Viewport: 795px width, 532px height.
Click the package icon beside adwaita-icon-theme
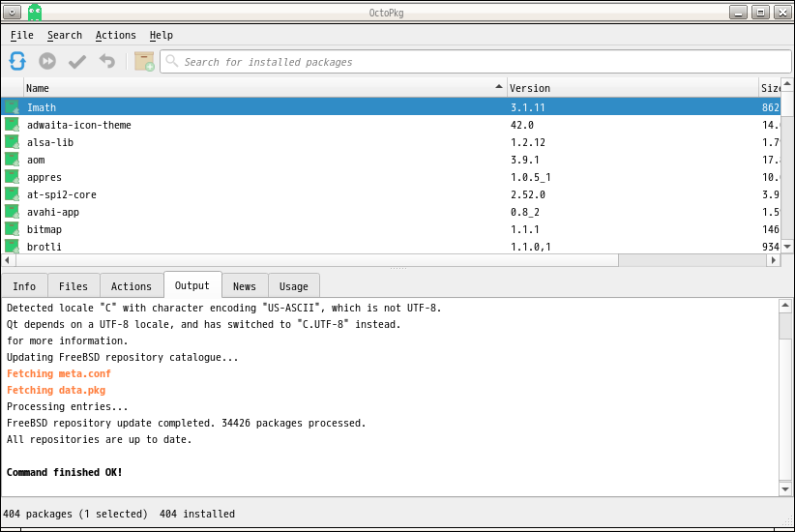(13, 124)
